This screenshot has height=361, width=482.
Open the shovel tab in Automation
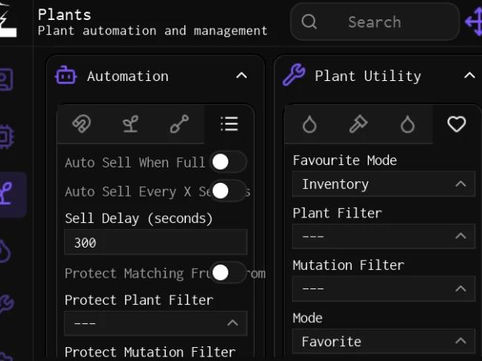point(179,124)
